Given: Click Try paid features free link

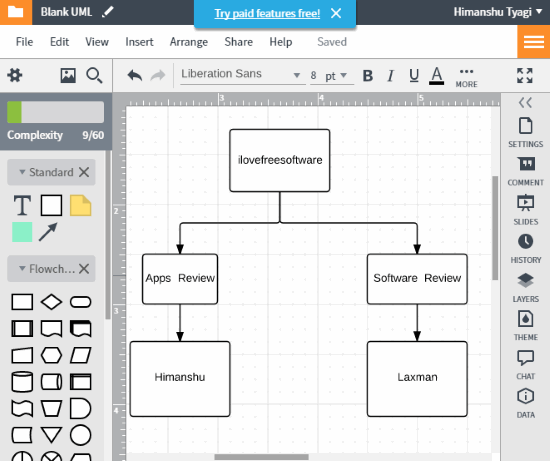Looking at the screenshot, I should (x=267, y=13).
